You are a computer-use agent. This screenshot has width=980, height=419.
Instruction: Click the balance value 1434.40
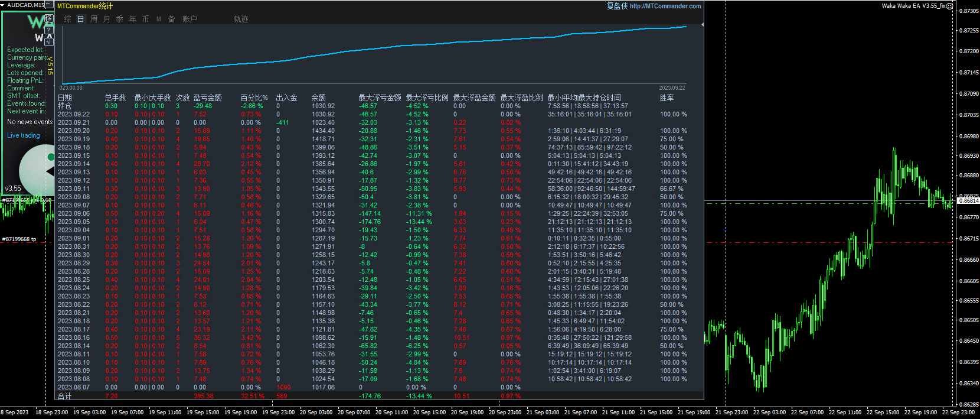click(x=324, y=131)
